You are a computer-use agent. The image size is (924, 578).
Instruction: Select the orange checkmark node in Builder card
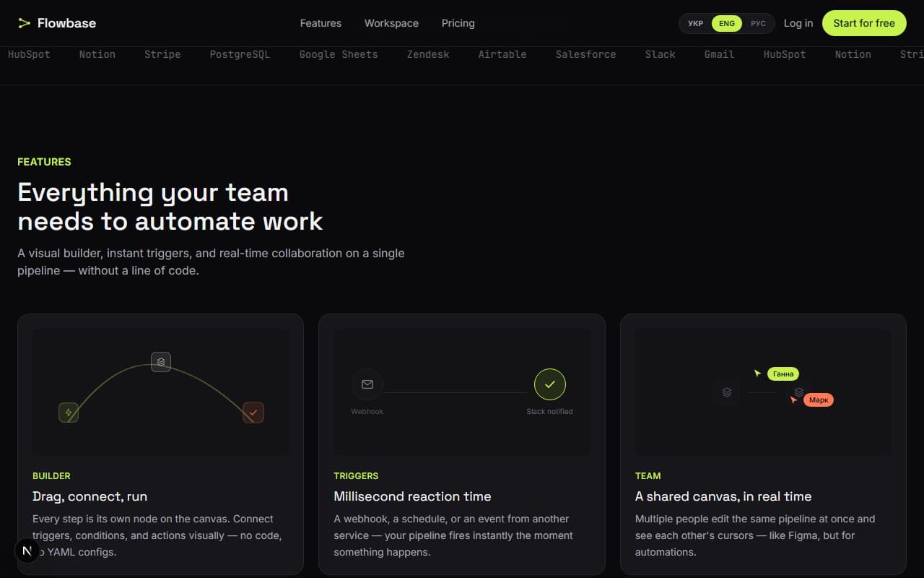click(x=253, y=413)
